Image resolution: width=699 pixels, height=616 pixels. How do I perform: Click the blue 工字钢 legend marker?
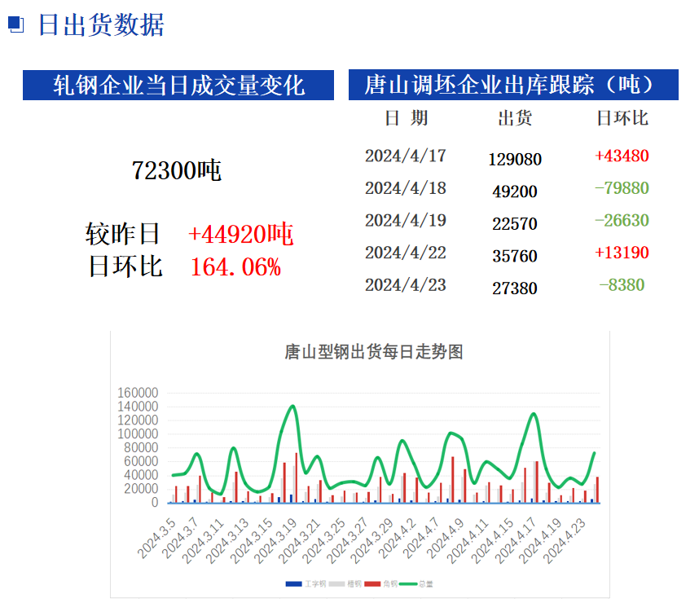292,583
